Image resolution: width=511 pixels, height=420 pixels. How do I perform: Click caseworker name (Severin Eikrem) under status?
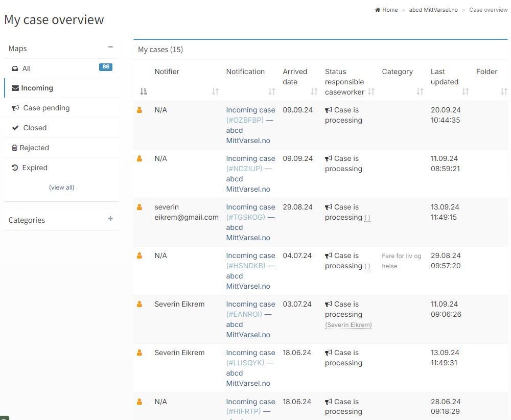pos(348,325)
